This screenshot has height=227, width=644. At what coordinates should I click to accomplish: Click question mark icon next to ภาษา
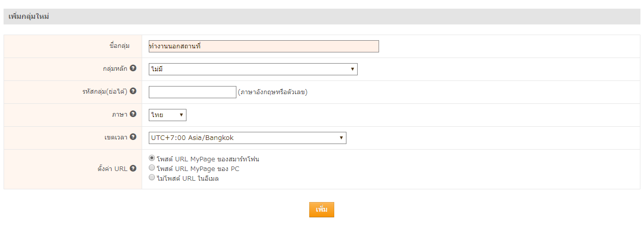133,114
